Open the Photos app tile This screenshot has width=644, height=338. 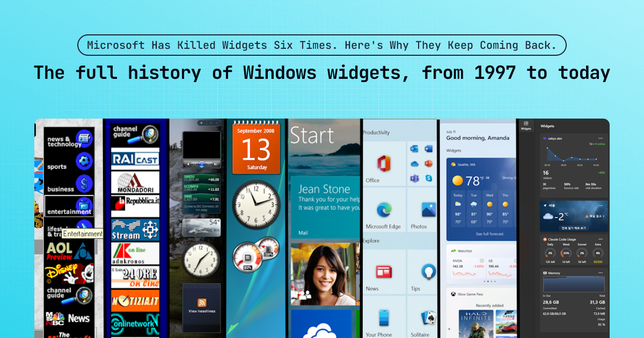428,210
